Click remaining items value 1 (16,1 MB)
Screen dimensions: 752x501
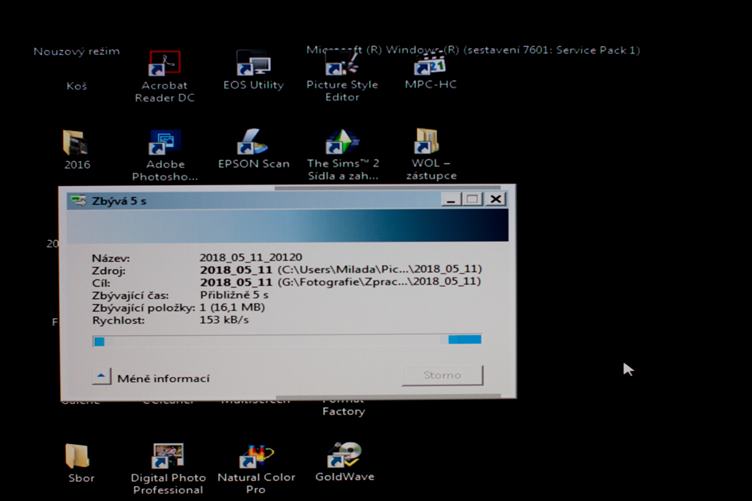pyautogui.click(x=232, y=307)
